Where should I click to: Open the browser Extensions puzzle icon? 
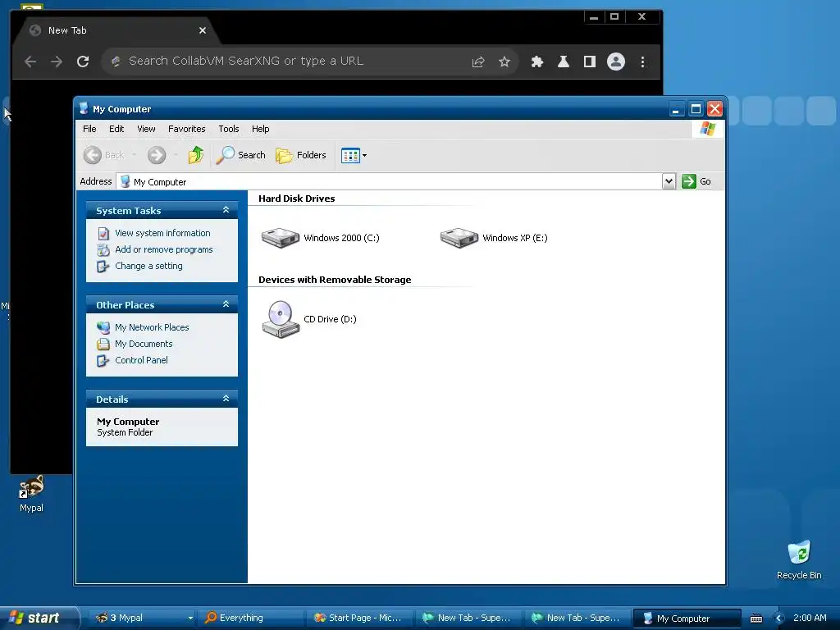coord(536,62)
